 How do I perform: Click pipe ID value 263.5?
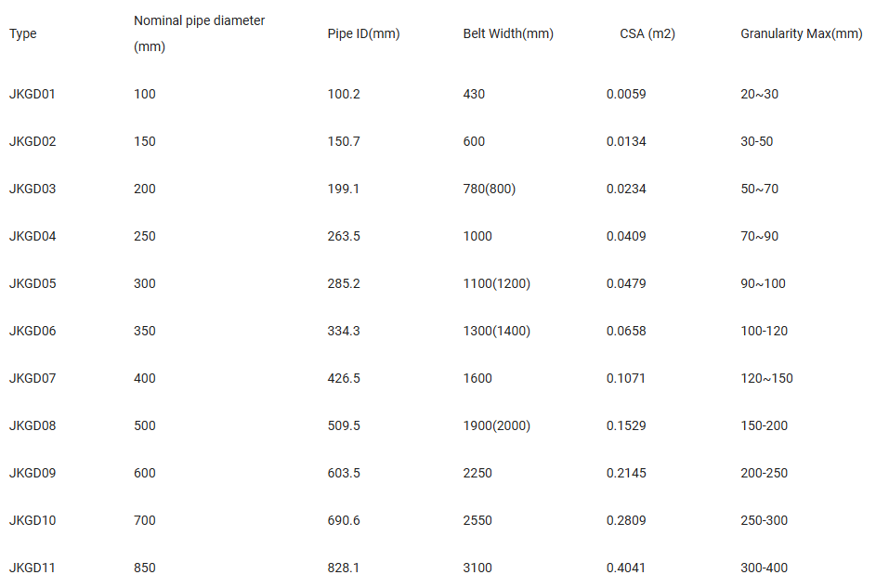(344, 237)
